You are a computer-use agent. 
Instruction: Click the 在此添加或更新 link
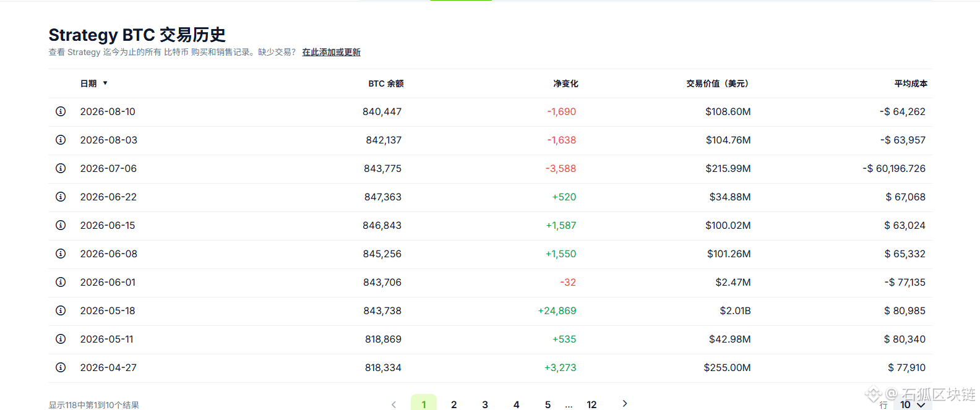click(331, 52)
